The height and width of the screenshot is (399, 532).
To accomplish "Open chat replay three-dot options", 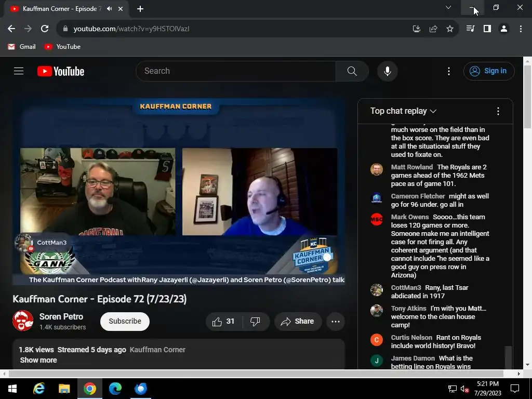I will coord(498,111).
